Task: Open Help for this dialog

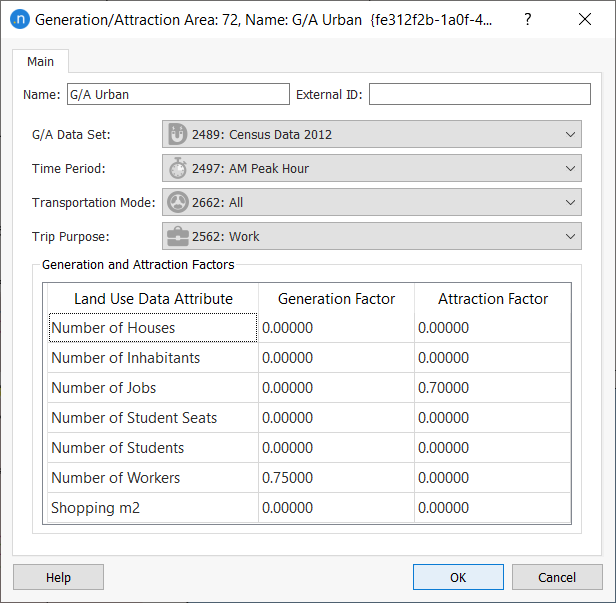Action: click(58, 577)
